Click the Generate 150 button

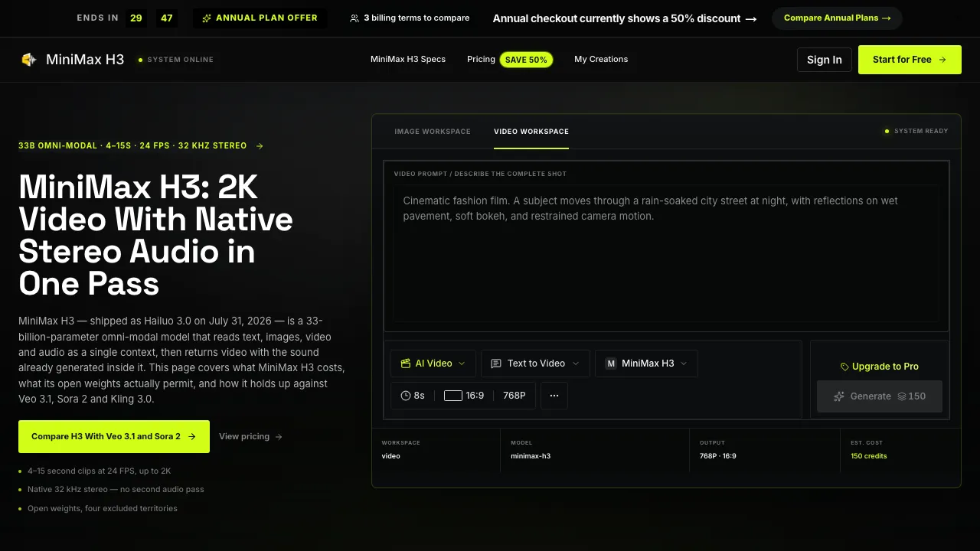880,396
